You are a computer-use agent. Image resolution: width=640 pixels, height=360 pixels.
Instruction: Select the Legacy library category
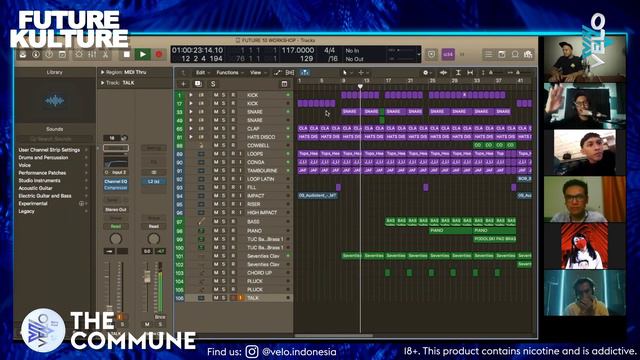(x=27, y=211)
